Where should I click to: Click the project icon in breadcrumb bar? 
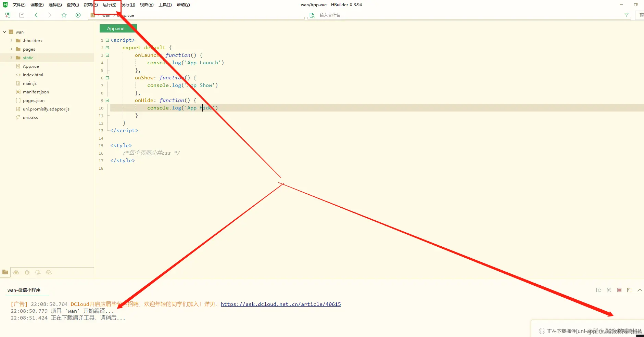[93, 15]
